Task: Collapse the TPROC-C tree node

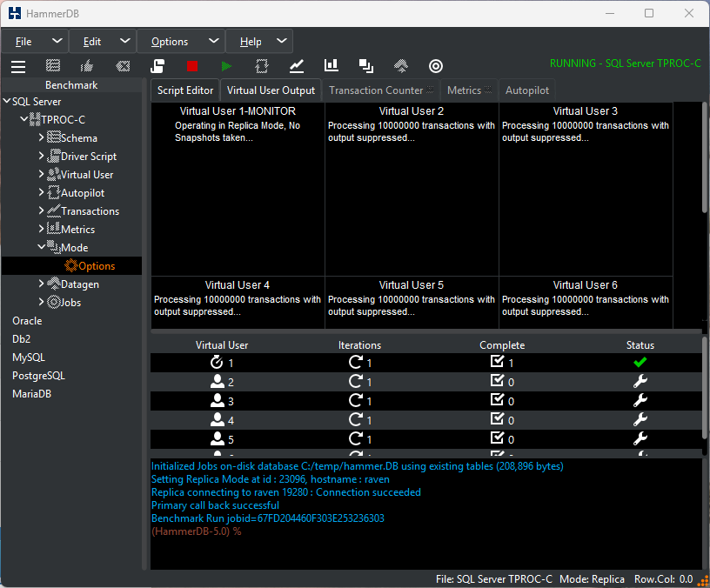Action: (x=24, y=119)
